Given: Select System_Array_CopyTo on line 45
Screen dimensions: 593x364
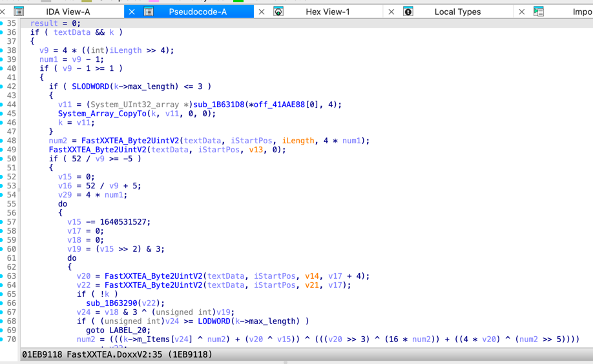Looking at the screenshot, I should click(x=102, y=114).
